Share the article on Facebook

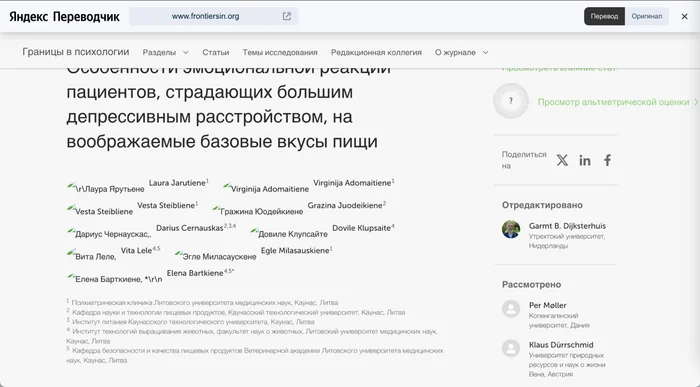click(x=607, y=160)
